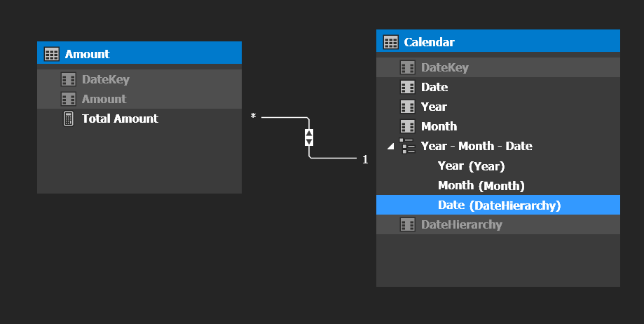Click the Year column icon in Calendar table
Image resolution: width=644 pixels, height=324 pixels.
pyautogui.click(x=407, y=107)
